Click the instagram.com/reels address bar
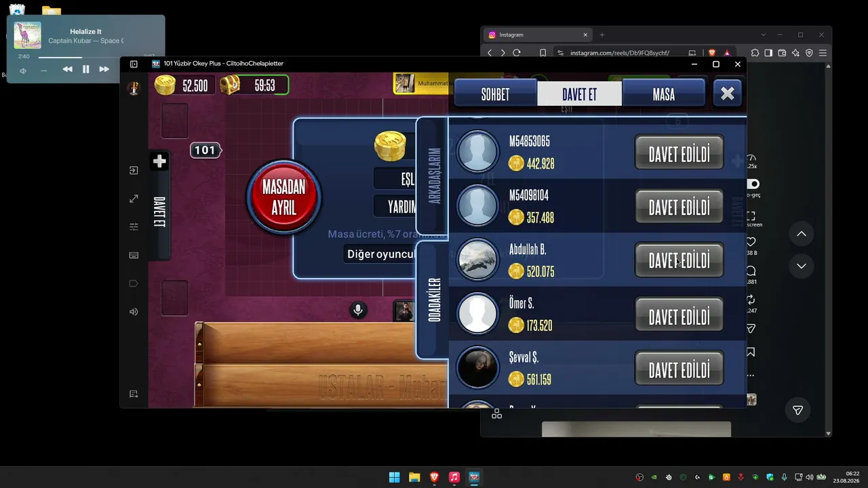This screenshot has height=488, width=868. (x=619, y=53)
